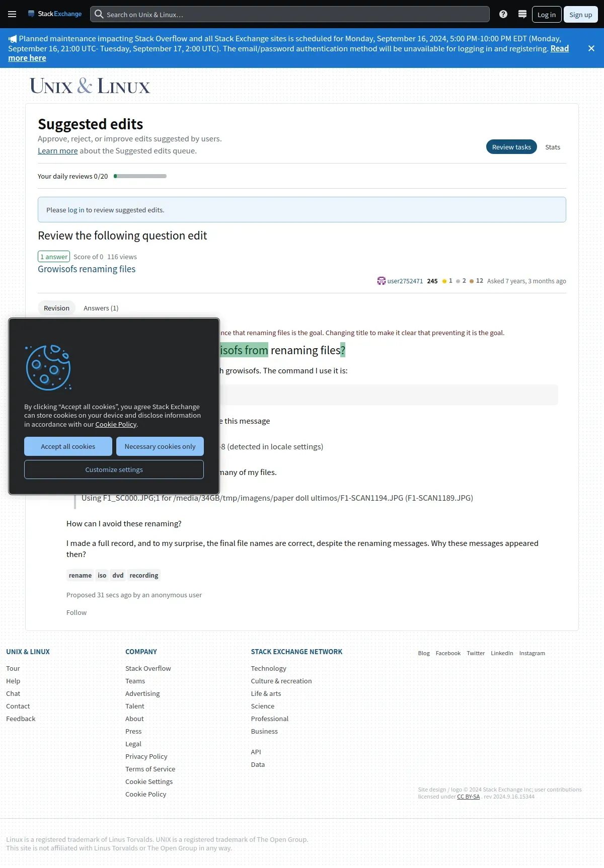
Task: Open the Help footer link
Action: tap(13, 681)
